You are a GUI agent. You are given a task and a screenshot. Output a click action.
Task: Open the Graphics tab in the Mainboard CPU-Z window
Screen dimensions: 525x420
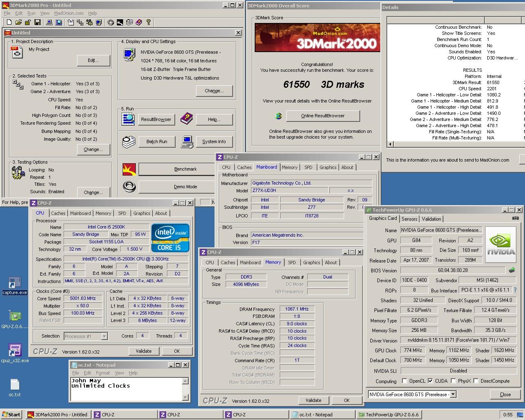pos(328,167)
